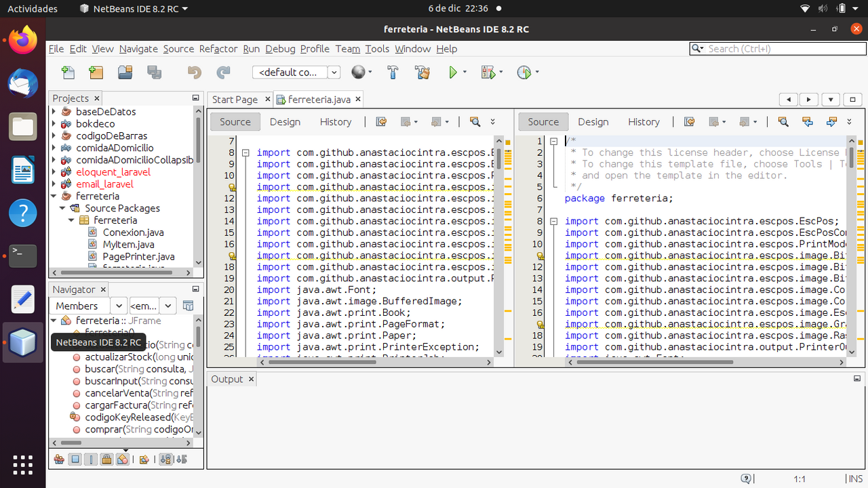Collapse the ferreteria project node
868x488 pixels.
click(x=54, y=197)
